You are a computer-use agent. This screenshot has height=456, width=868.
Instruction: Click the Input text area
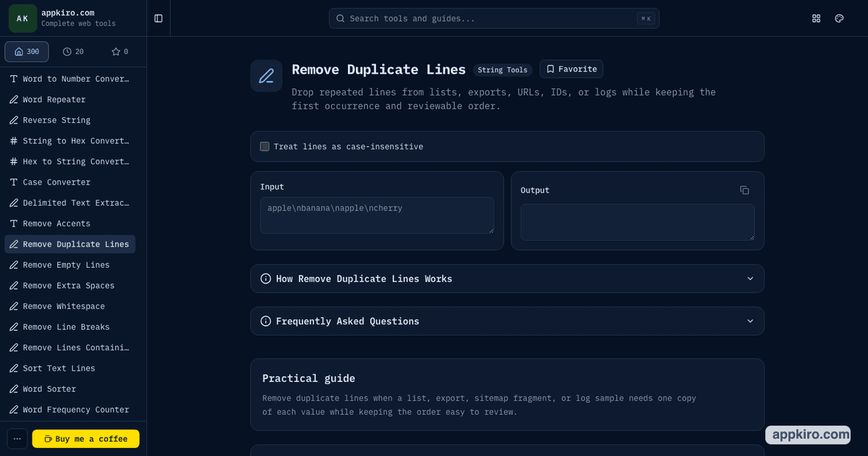(377, 215)
